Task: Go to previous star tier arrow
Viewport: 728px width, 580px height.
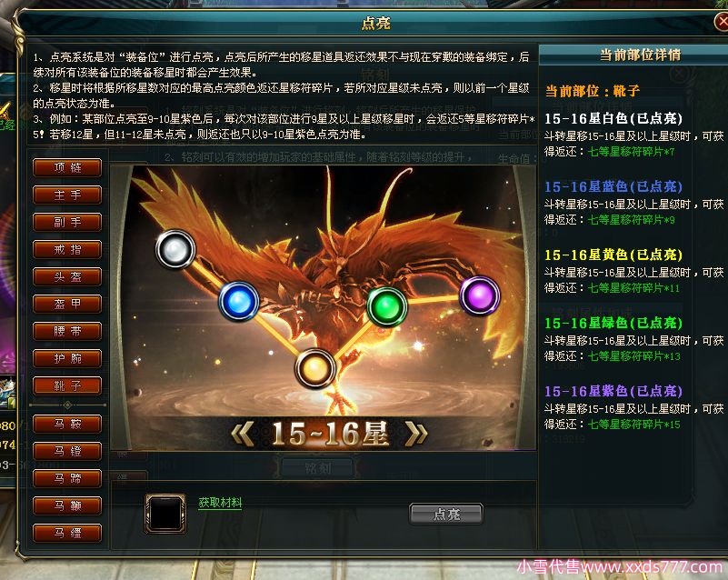Action: pos(243,434)
